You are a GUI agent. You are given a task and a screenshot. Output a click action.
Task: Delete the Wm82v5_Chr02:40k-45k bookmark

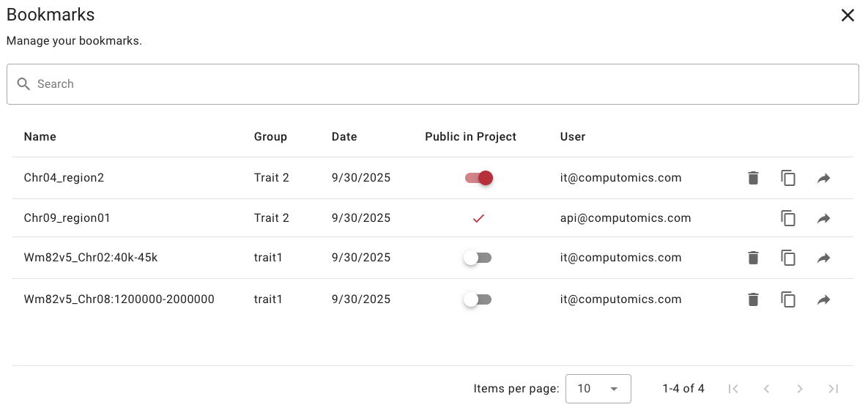(x=752, y=258)
